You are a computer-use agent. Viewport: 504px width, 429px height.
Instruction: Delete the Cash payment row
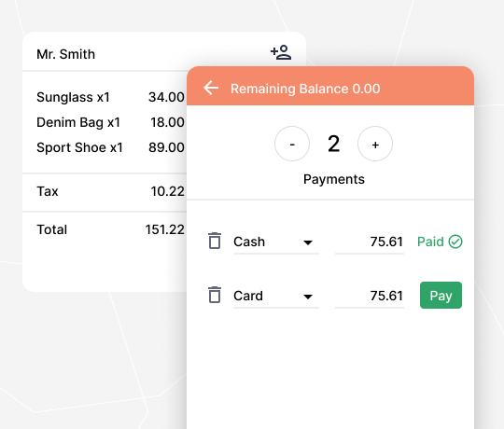click(215, 241)
